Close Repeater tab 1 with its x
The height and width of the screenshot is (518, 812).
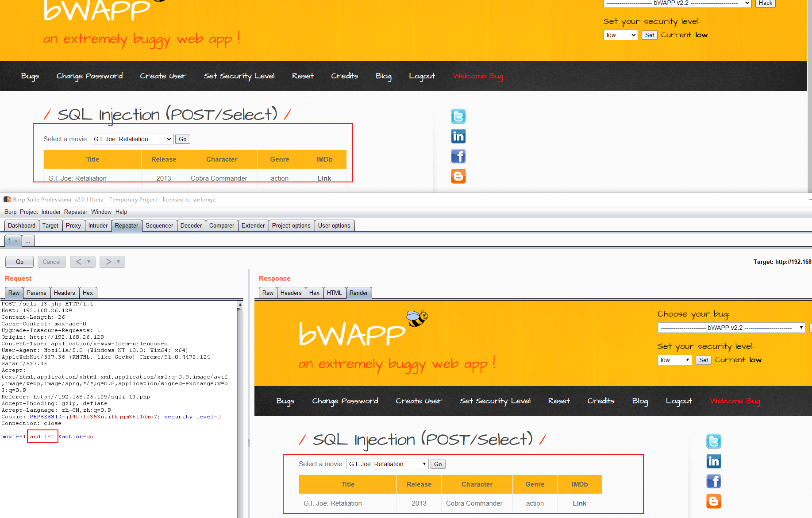pyautogui.click(x=16, y=241)
